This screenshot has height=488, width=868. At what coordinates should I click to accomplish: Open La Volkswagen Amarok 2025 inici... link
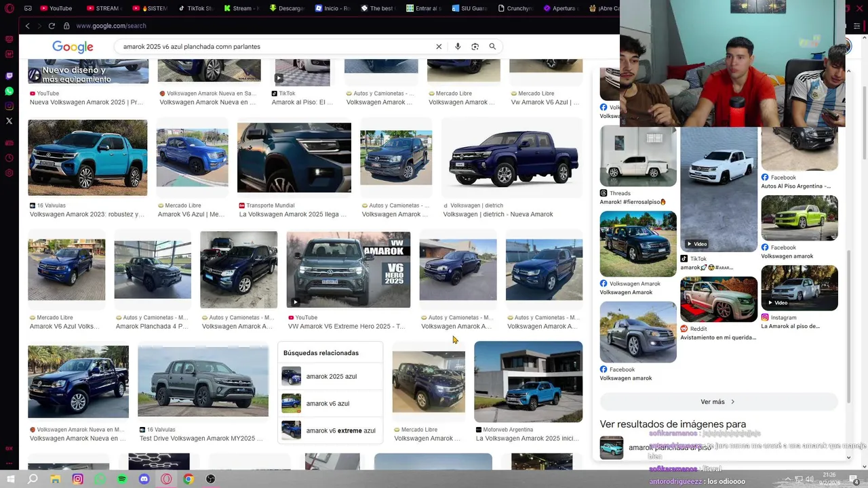tap(527, 439)
